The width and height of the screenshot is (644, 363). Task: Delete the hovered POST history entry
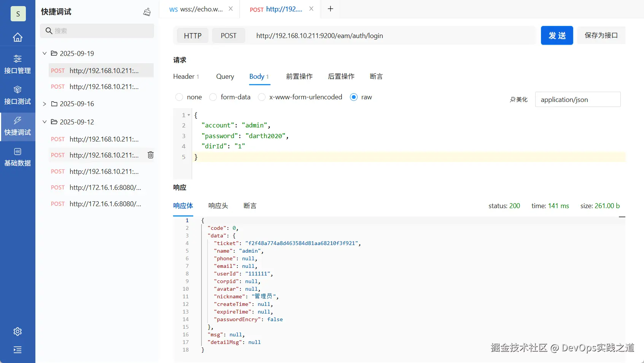click(151, 155)
